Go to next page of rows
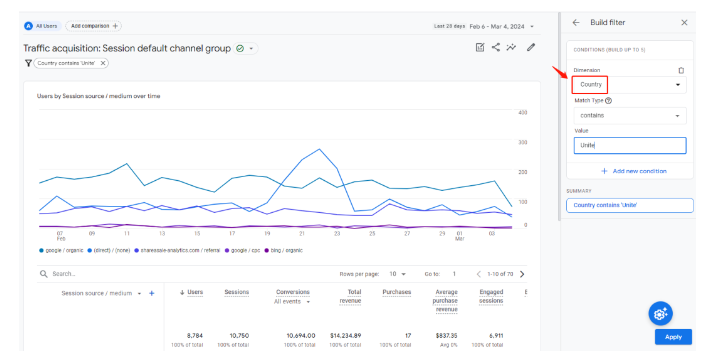725x363 pixels. [x=522, y=274]
